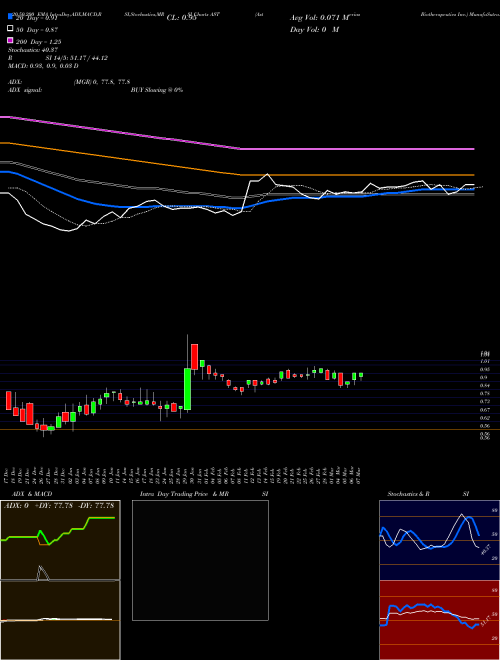Click the orange moving average line in upper chart
500x660 pixels.
[237, 173]
